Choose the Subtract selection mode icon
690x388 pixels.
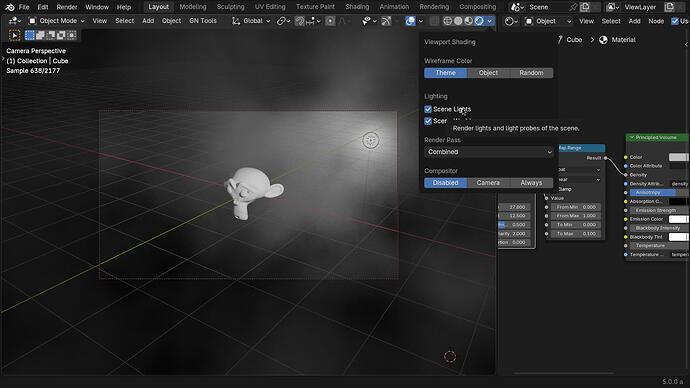click(51, 35)
